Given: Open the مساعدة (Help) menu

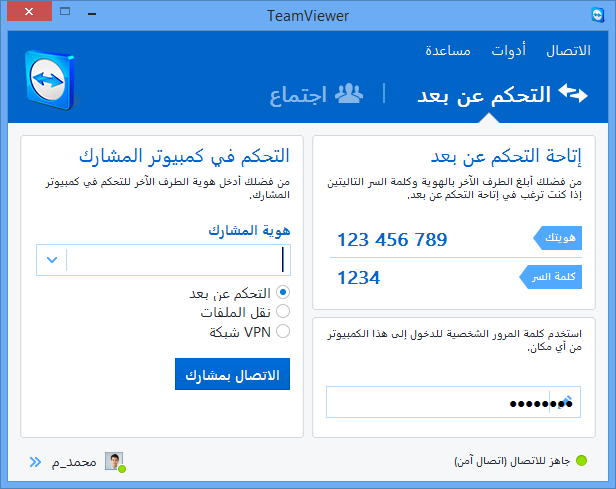Looking at the screenshot, I should [x=448, y=51].
